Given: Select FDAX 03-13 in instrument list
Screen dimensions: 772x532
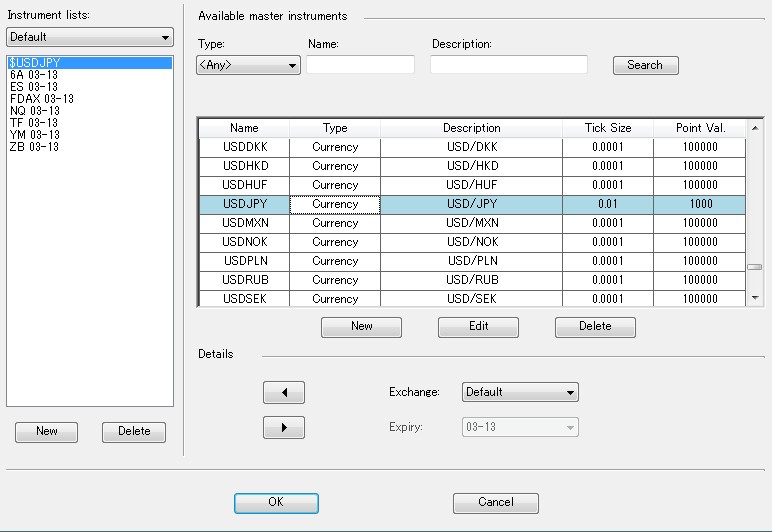Looking at the screenshot, I should 41,99.
